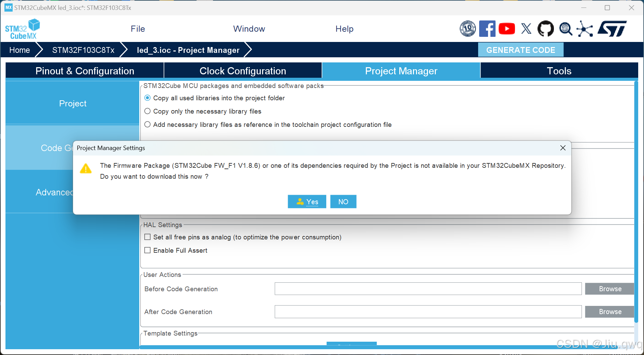This screenshot has width=644, height=355.
Task: Select Copy only necessary library files
Action: [x=147, y=111]
